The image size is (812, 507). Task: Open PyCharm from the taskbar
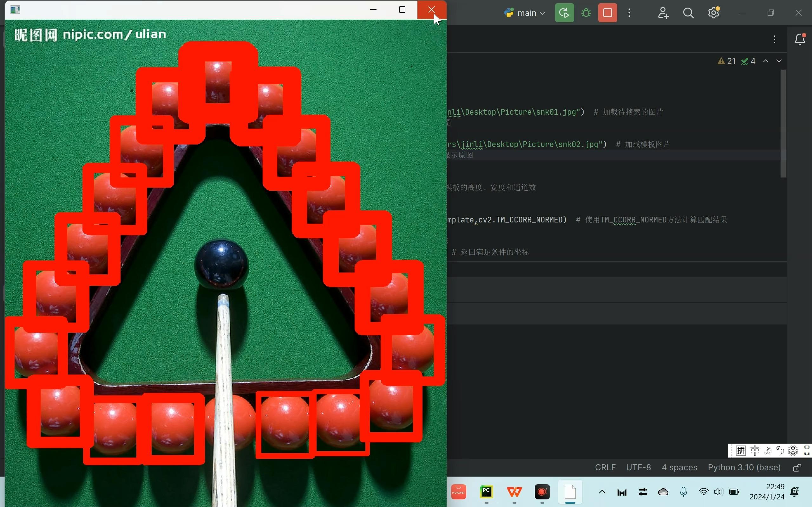point(486,492)
